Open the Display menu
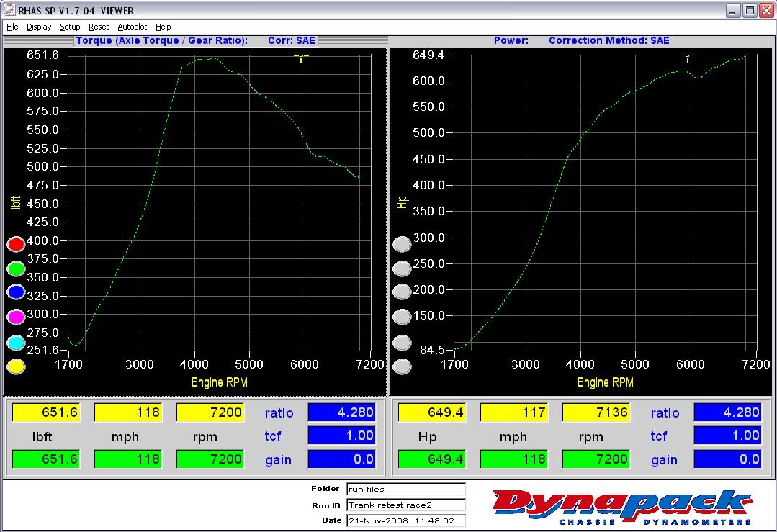Screen dimensions: 777x532 [x=39, y=27]
